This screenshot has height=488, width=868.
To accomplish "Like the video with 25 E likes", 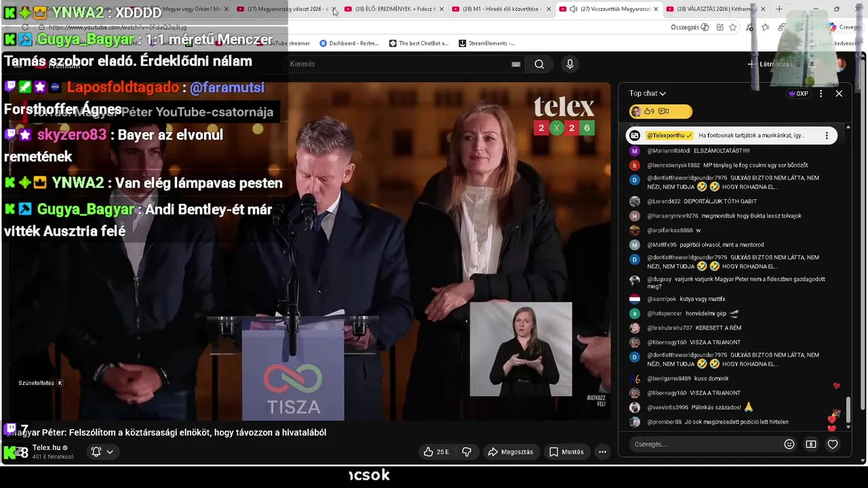I will pyautogui.click(x=436, y=452).
